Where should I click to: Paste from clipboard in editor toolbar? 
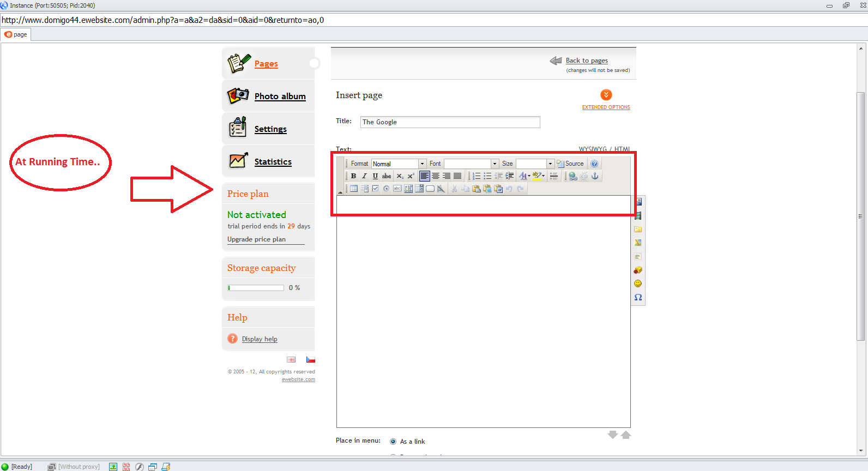click(477, 189)
